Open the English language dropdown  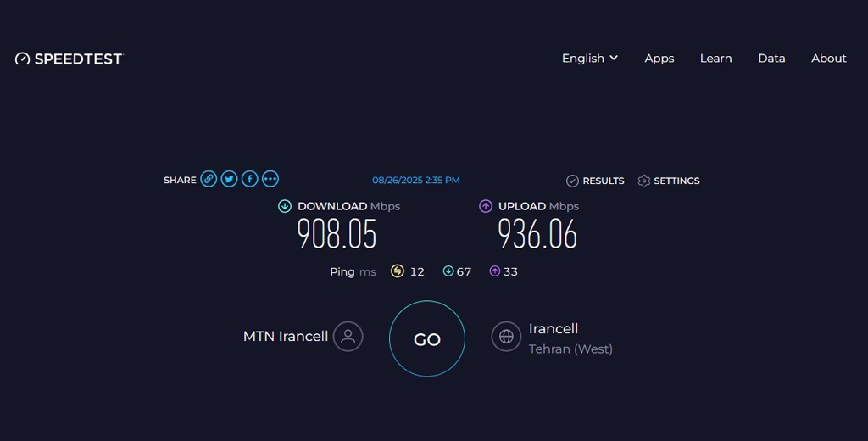tap(590, 59)
